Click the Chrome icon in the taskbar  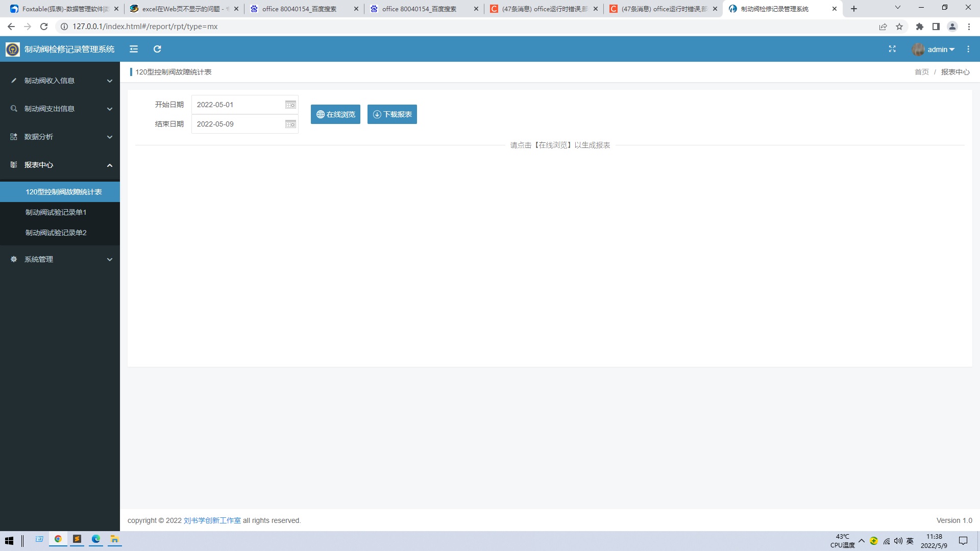(x=58, y=539)
